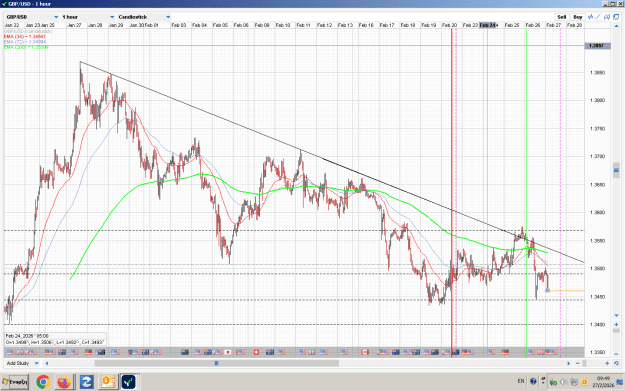
Task: Select the EMA (200) indicator label
Action: click(26, 47)
